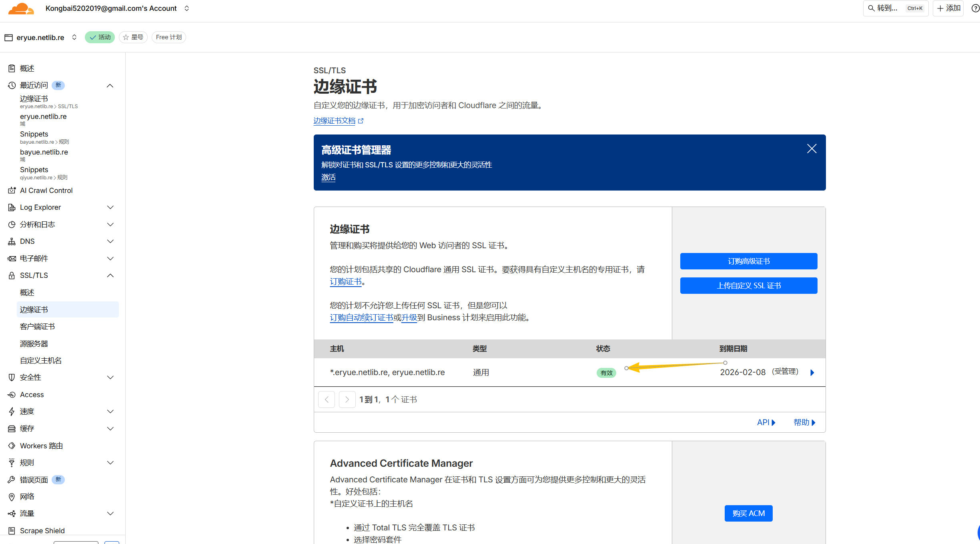This screenshot has width=980, height=544.
Task: Collapse the SSL/TLS sidebar section
Action: click(110, 275)
